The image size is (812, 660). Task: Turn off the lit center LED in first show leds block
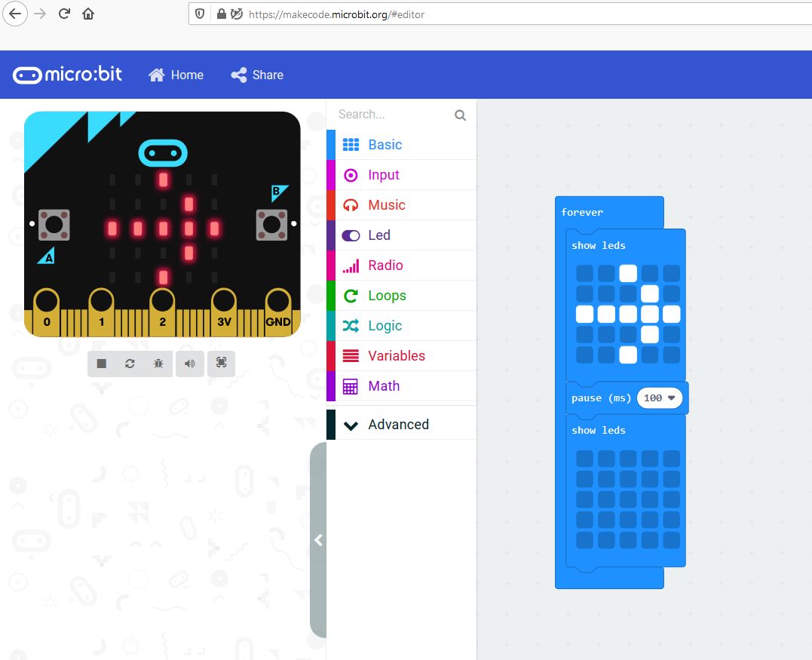628,314
